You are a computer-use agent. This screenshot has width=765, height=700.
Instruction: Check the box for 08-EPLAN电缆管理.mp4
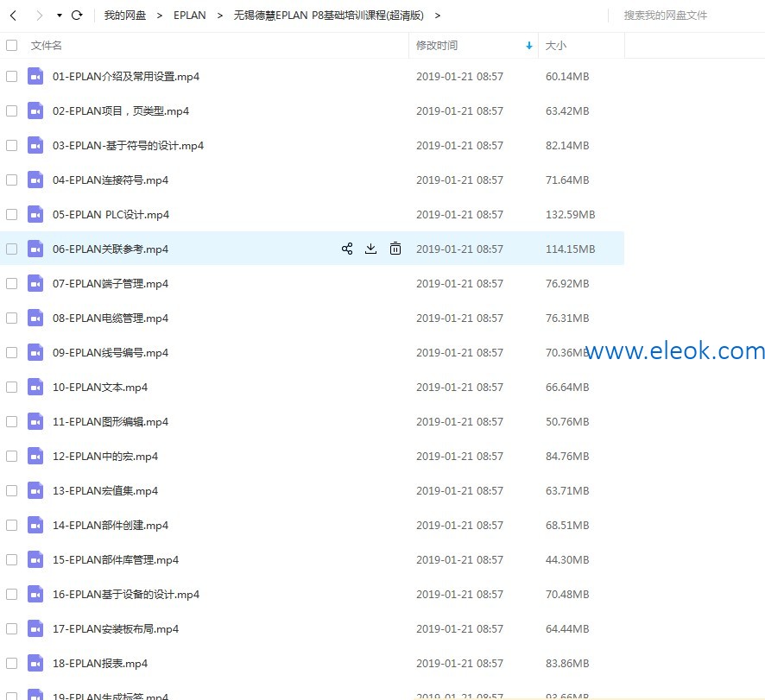point(12,318)
